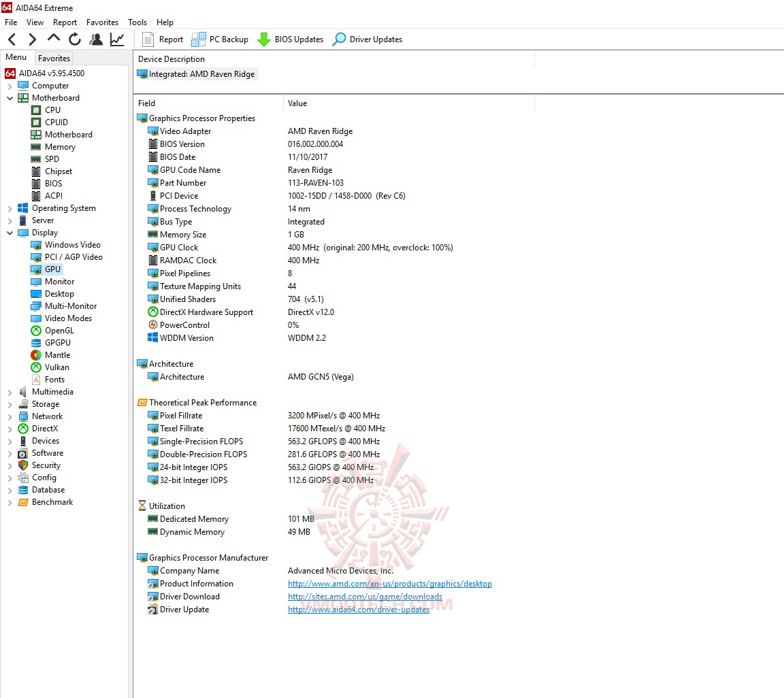Click the Database icon in the tree
Screen dimensions: 784x698
pos(23,490)
